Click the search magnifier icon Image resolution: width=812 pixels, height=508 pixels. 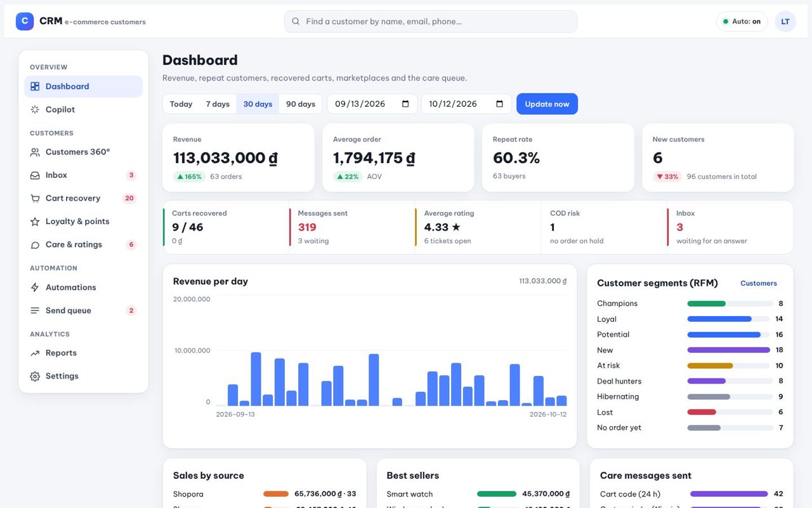[296, 22]
